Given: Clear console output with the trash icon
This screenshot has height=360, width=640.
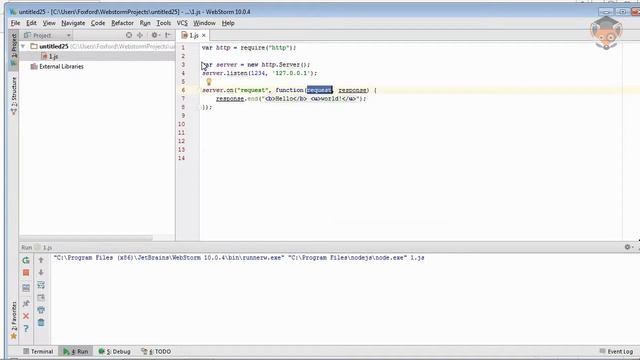Looking at the screenshot, I should pos(41,323).
